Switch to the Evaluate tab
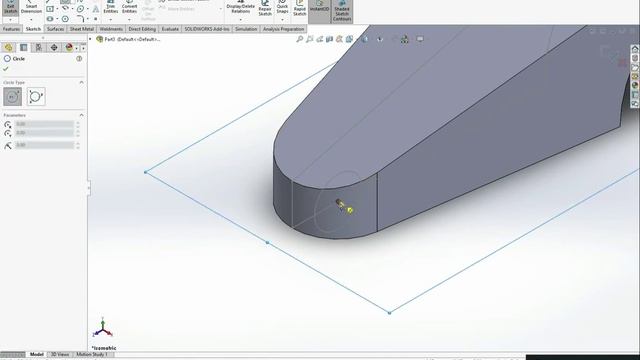The width and height of the screenshot is (640, 360). 170,29
